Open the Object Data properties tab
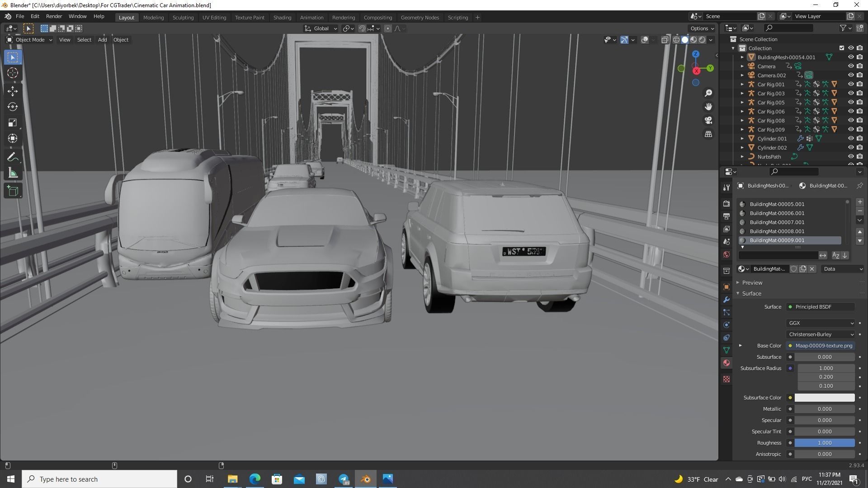Image resolution: width=868 pixels, height=488 pixels. point(726,350)
